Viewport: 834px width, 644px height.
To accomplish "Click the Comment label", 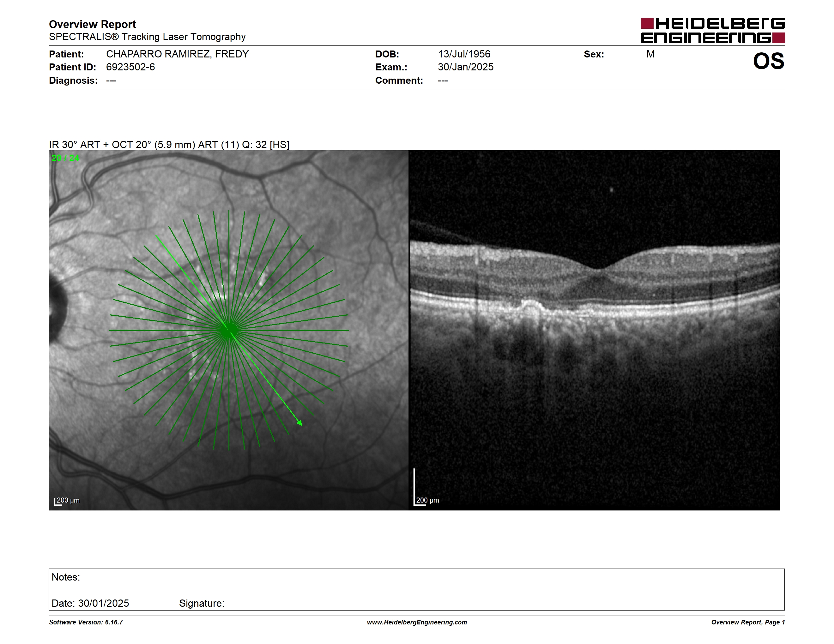I will coord(399,80).
